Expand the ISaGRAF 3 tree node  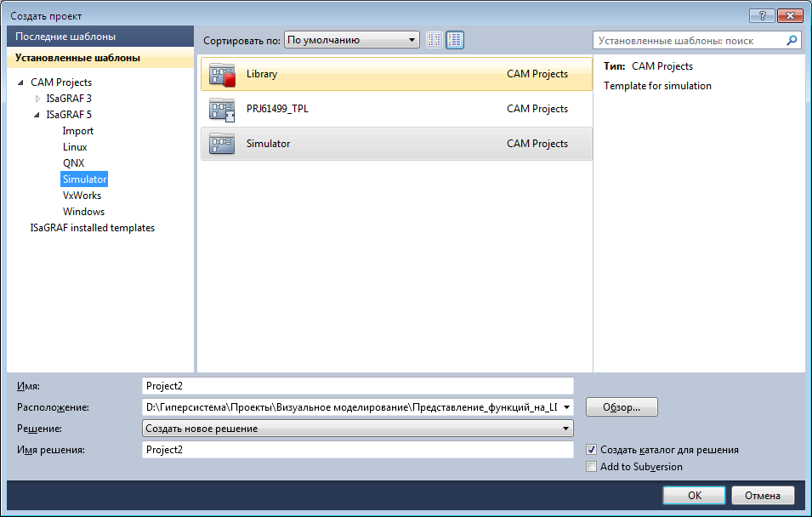[x=37, y=99]
